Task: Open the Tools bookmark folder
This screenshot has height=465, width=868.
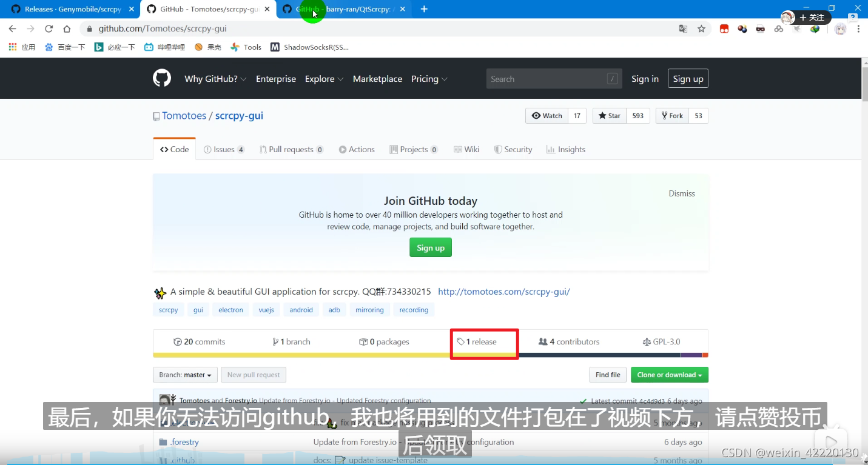Action: pyautogui.click(x=246, y=47)
